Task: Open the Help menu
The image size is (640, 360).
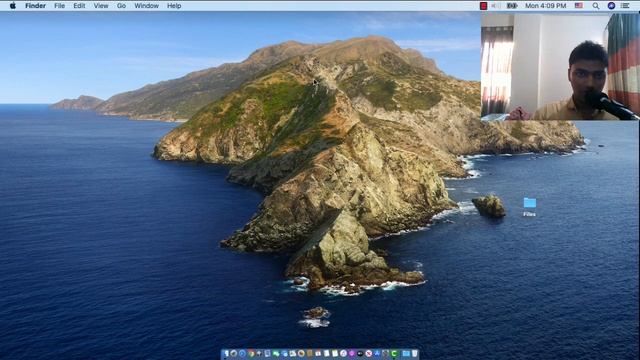Action: point(174,6)
